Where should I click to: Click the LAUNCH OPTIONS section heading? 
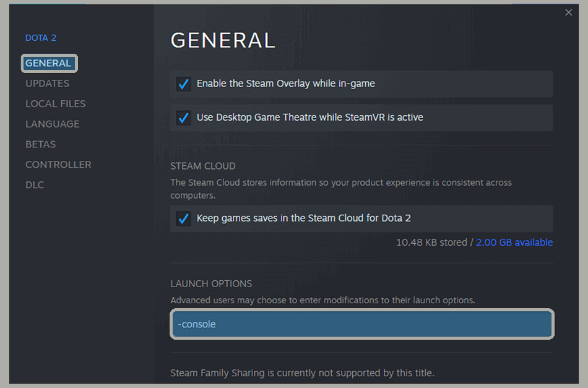(x=211, y=283)
